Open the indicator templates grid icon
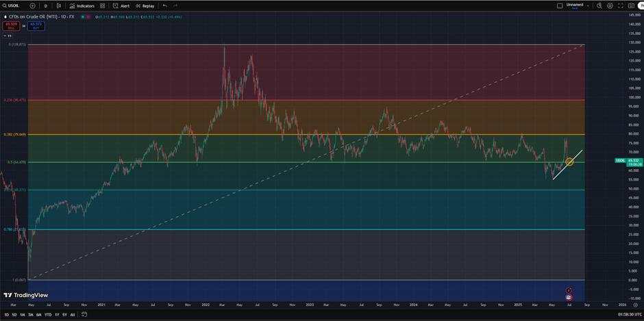 click(x=102, y=5)
